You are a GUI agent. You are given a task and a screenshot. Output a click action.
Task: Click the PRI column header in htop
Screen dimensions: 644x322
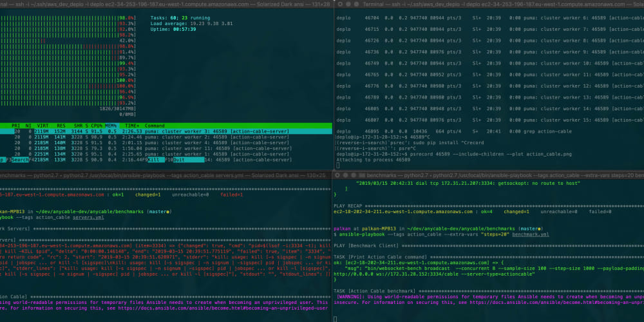(x=16, y=126)
